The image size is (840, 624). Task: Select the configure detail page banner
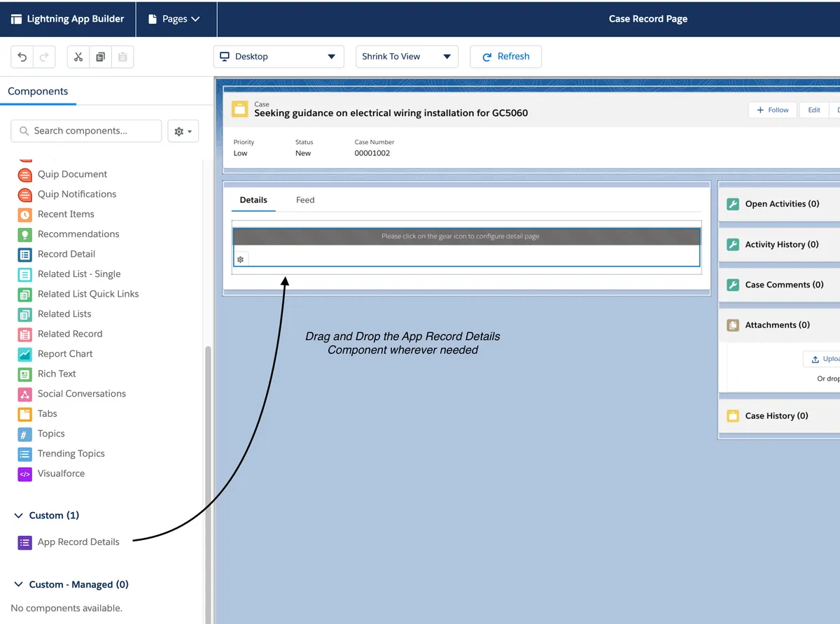pos(466,236)
